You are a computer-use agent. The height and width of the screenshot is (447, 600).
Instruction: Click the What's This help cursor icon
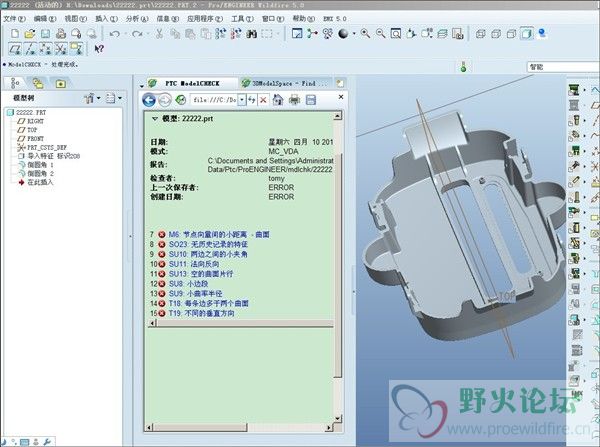click(x=99, y=49)
